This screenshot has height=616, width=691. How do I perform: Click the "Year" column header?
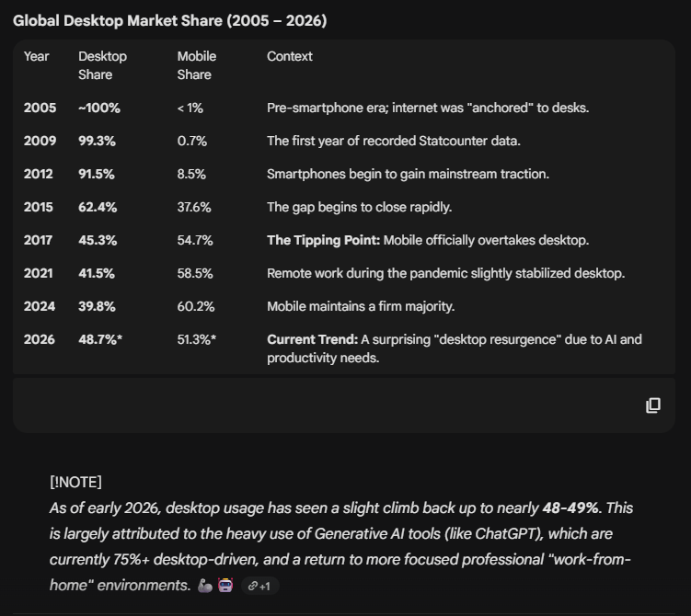[37, 56]
